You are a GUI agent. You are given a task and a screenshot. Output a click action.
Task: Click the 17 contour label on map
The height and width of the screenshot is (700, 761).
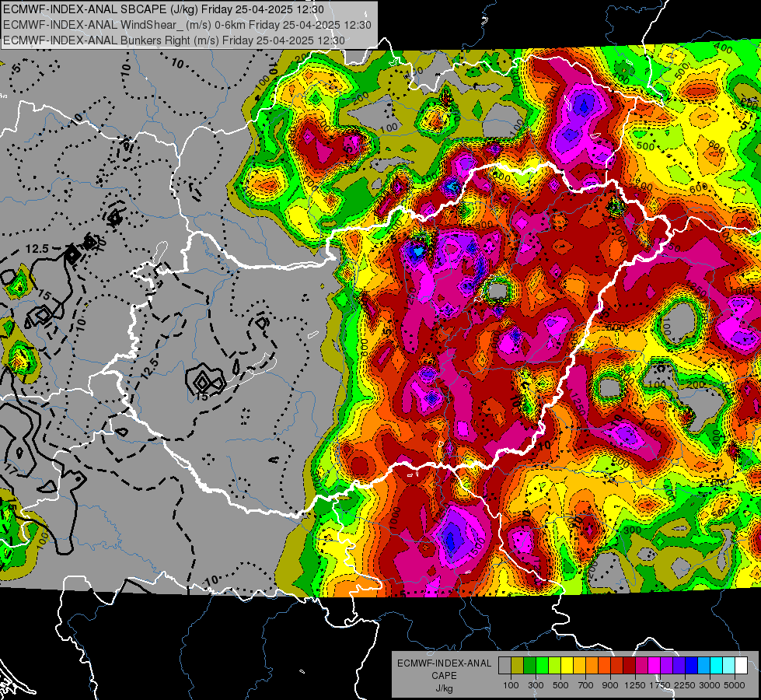click(11, 469)
